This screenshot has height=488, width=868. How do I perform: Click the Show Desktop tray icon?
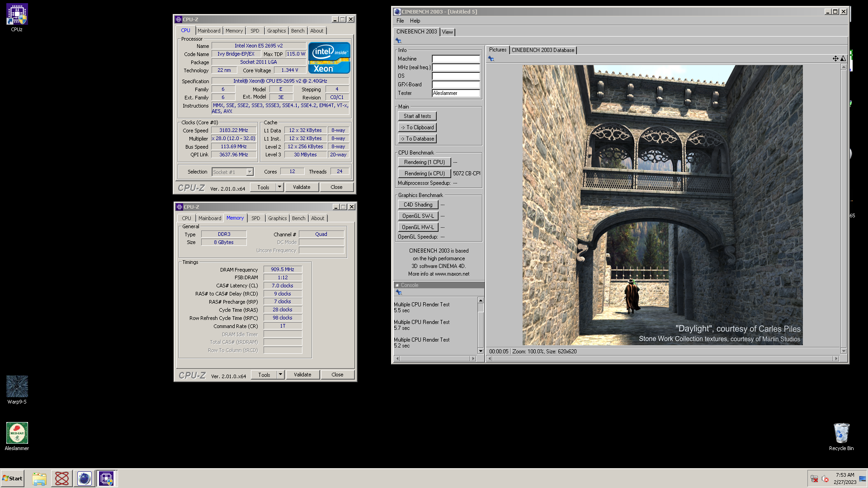click(x=863, y=479)
